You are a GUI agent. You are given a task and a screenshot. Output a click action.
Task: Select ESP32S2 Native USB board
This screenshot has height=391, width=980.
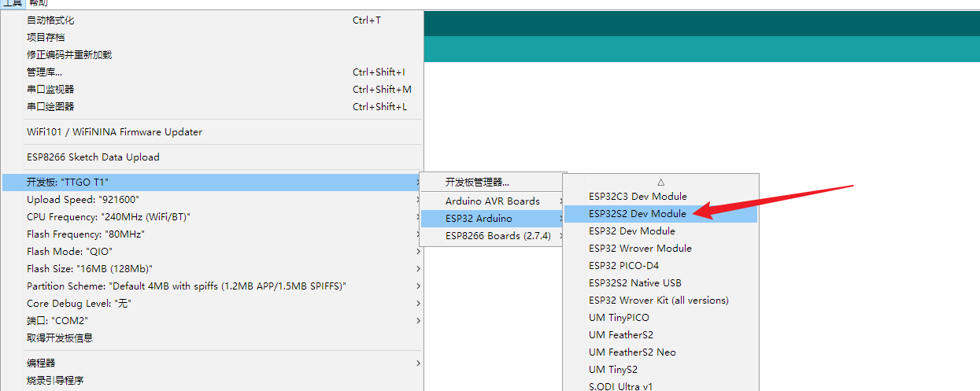point(661,283)
